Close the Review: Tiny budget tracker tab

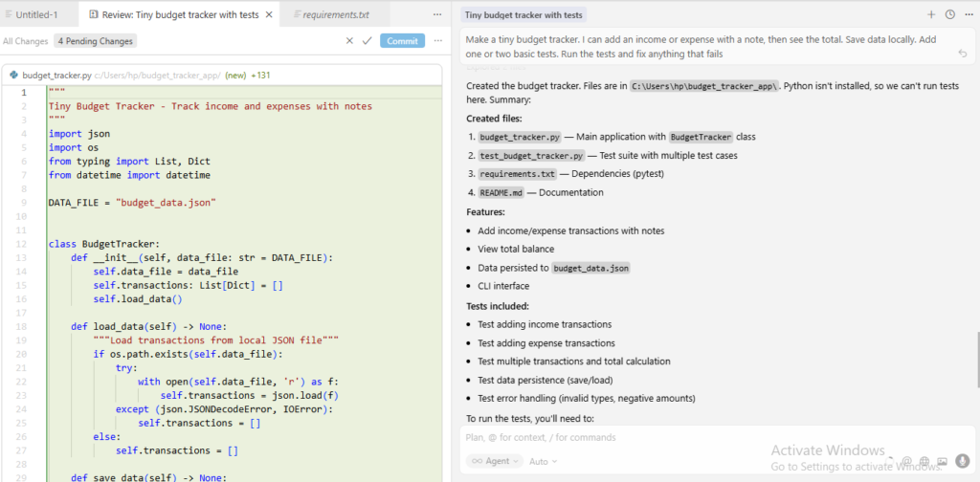(268, 15)
